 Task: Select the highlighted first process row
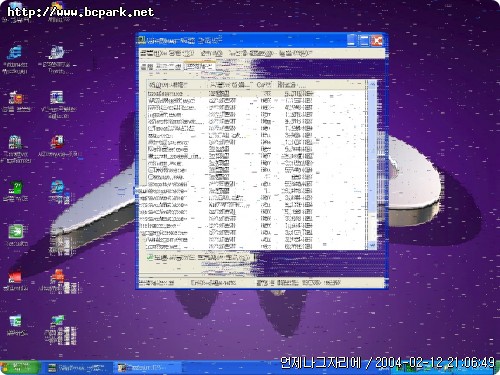coord(257,94)
